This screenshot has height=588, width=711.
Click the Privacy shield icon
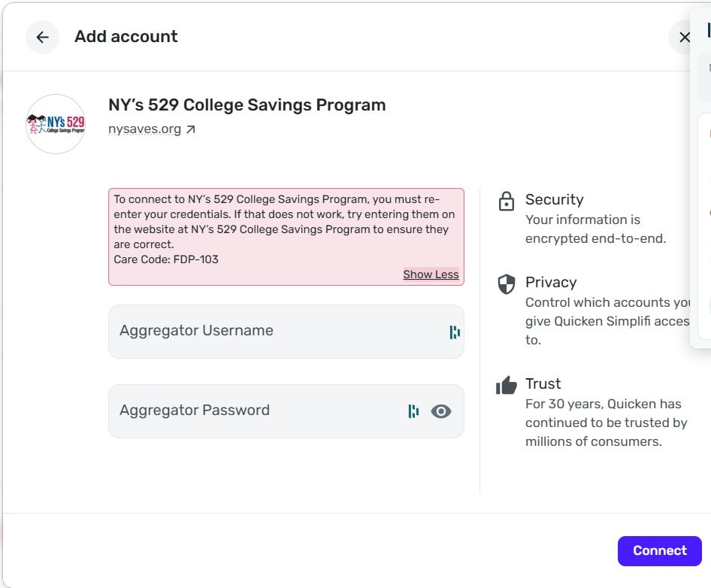point(507,283)
